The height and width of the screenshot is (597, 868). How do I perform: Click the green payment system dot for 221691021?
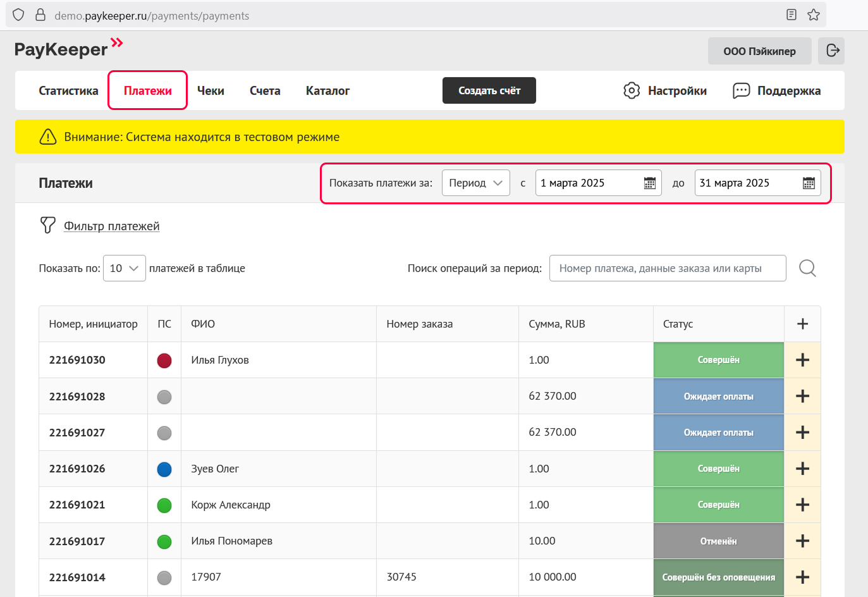164,505
